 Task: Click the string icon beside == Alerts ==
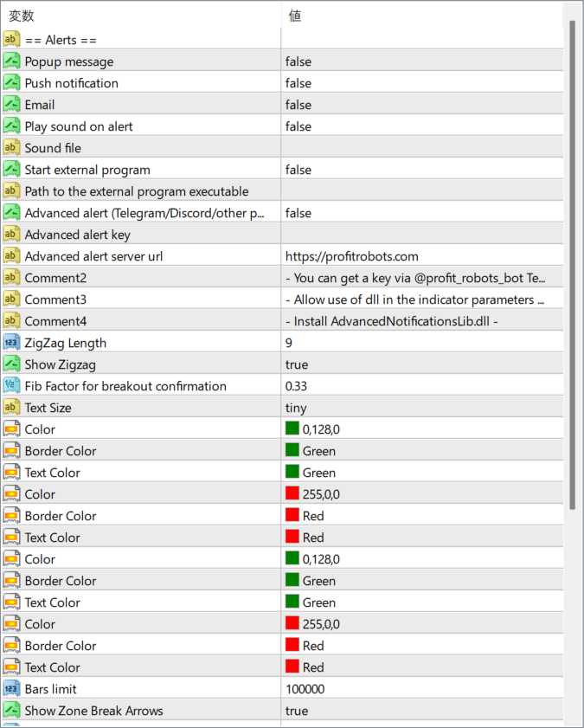[11, 40]
